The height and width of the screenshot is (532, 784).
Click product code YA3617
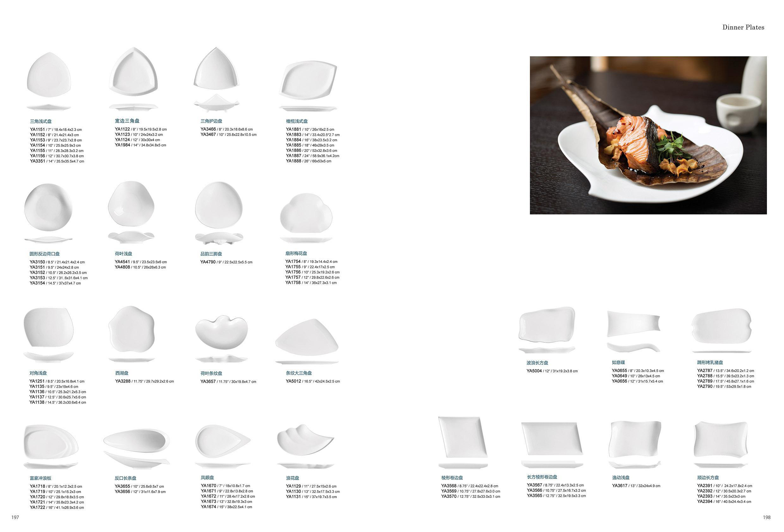pos(620,486)
